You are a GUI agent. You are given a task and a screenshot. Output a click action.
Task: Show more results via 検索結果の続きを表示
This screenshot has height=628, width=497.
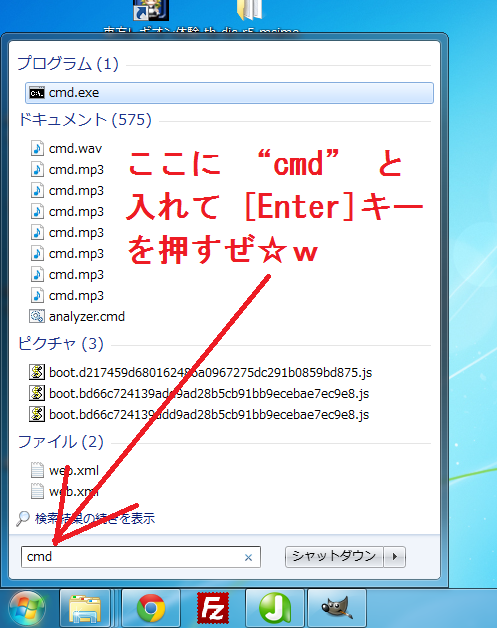click(x=86, y=518)
